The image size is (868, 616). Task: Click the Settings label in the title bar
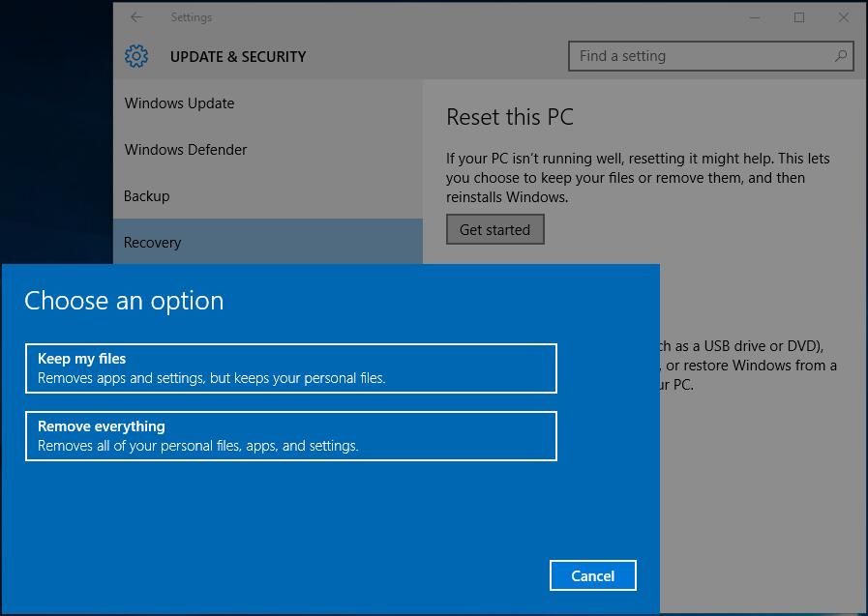coord(191,16)
